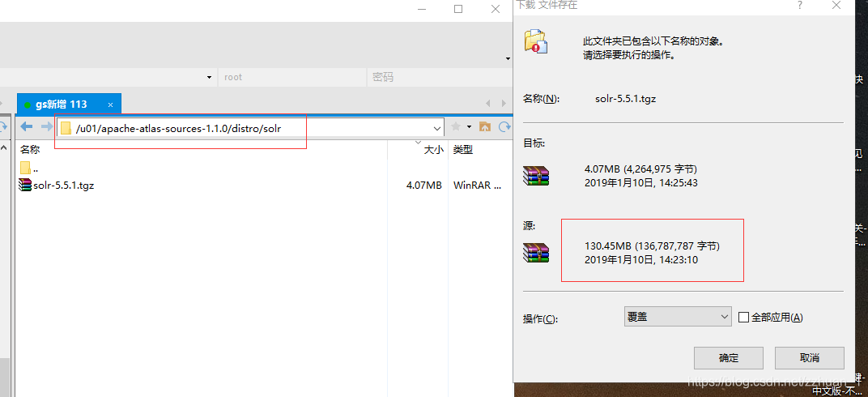Select the solr-5.5.1.tgz archive icon in the file list
The height and width of the screenshot is (397, 868).
[x=25, y=185]
